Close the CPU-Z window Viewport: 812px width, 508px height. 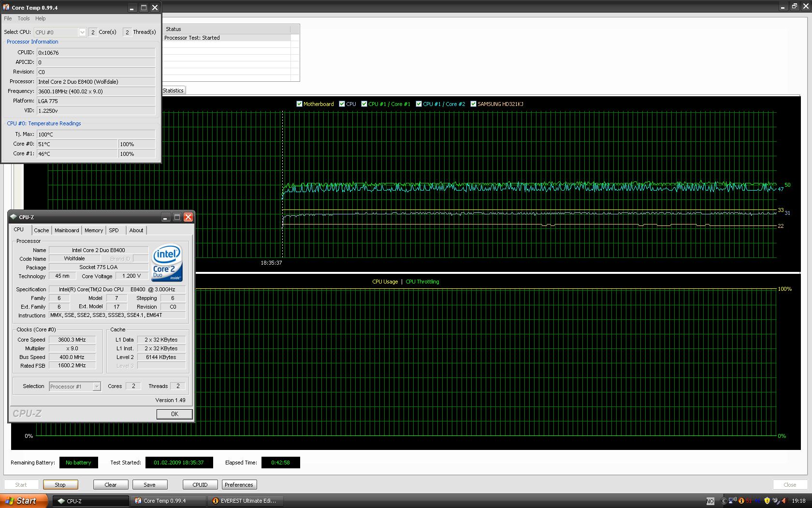(188, 217)
